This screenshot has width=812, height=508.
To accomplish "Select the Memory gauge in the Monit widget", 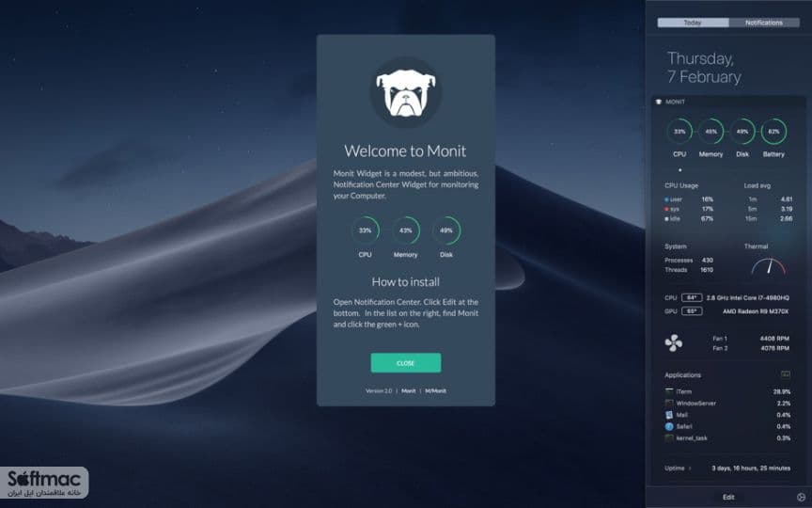I will [x=711, y=132].
